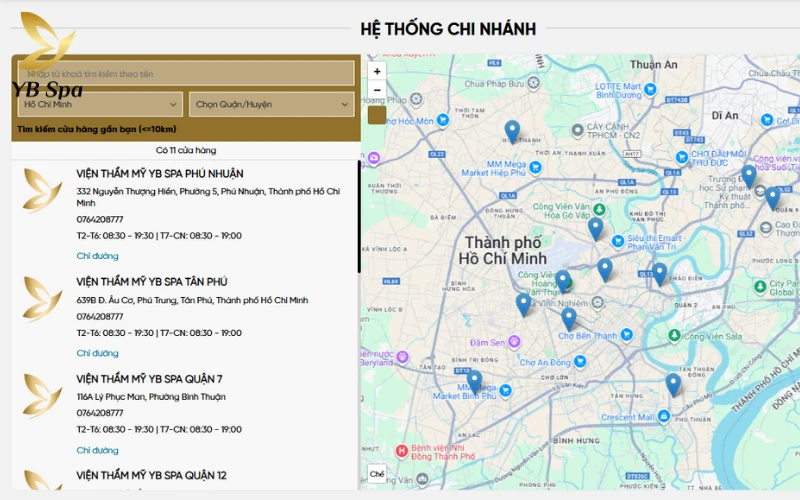800x500 pixels.
Task: Select Viện Thẩm Mỹ YB Spa Quận 12 title
Action: [152, 476]
